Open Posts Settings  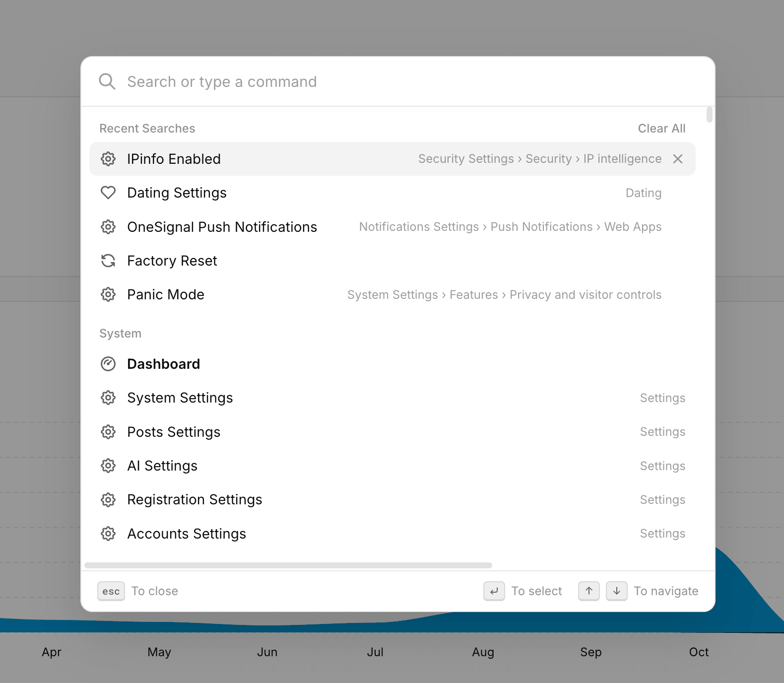[x=392, y=432]
